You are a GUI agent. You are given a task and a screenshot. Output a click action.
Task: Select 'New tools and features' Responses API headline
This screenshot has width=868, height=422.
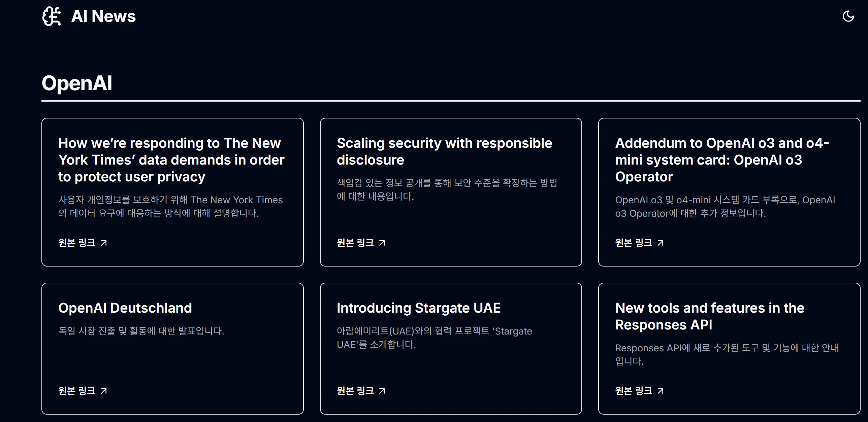click(710, 316)
